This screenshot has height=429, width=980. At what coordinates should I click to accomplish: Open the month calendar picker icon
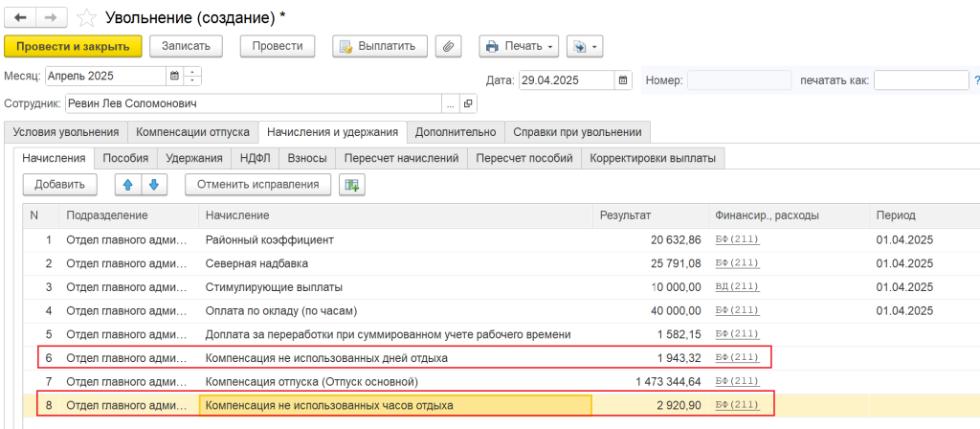point(174,77)
